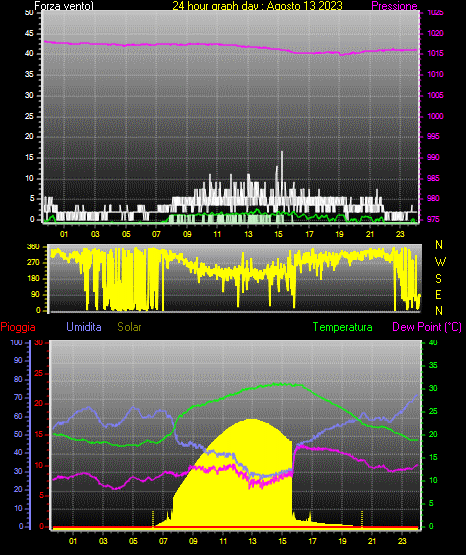The width and height of the screenshot is (466, 555).
Task: Click 1015 on the pressure axis
Action: click(435, 53)
